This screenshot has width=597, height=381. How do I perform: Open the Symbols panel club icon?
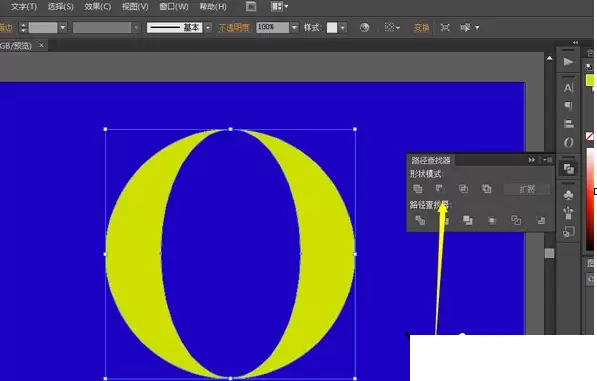[x=568, y=195]
